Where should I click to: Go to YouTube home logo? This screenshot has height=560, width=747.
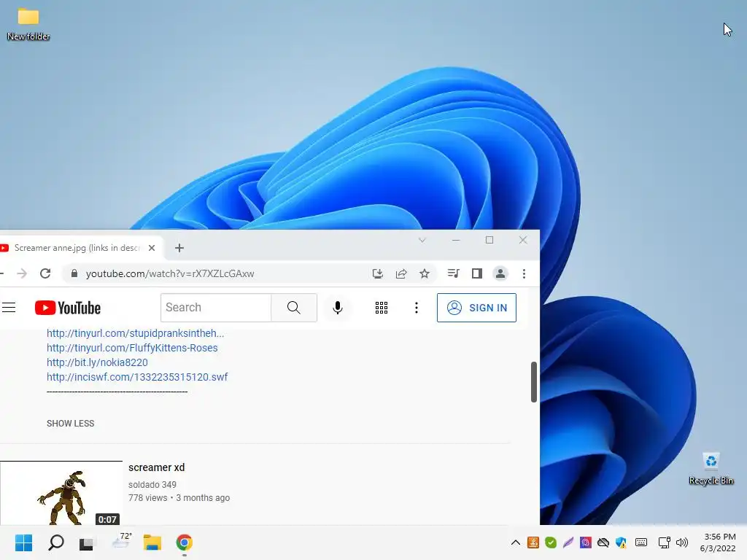click(68, 308)
